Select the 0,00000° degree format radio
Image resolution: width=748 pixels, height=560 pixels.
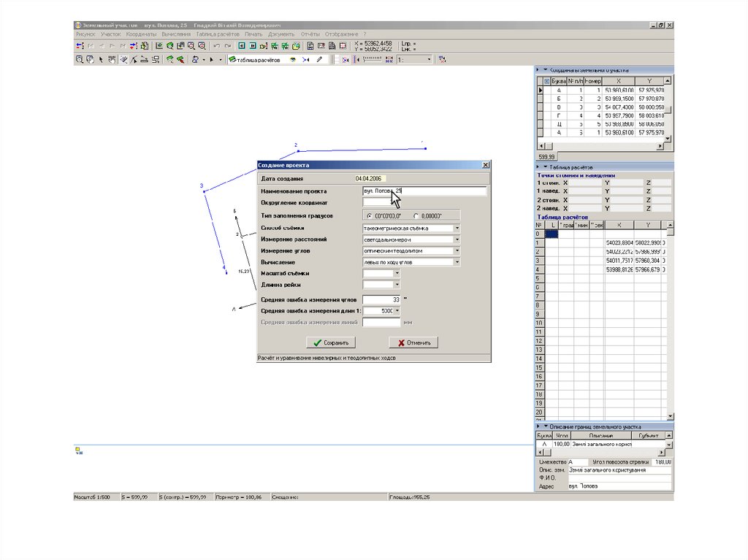pyautogui.click(x=416, y=216)
